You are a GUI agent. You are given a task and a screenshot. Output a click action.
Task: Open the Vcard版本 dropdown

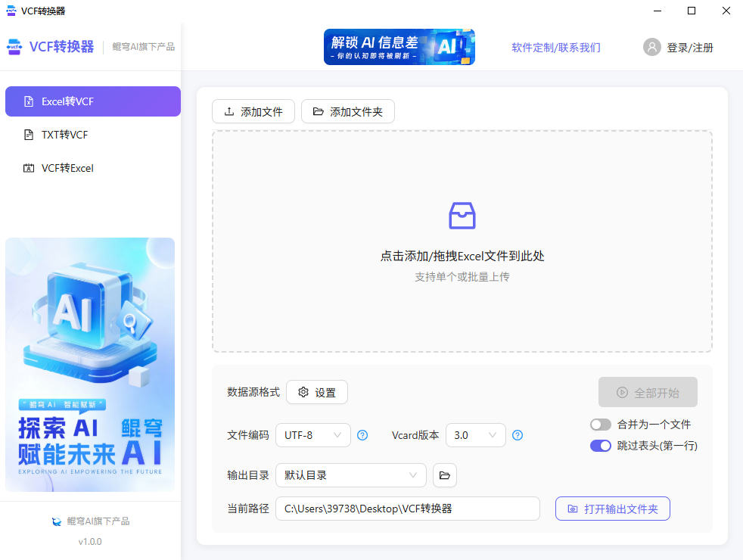[475, 435]
